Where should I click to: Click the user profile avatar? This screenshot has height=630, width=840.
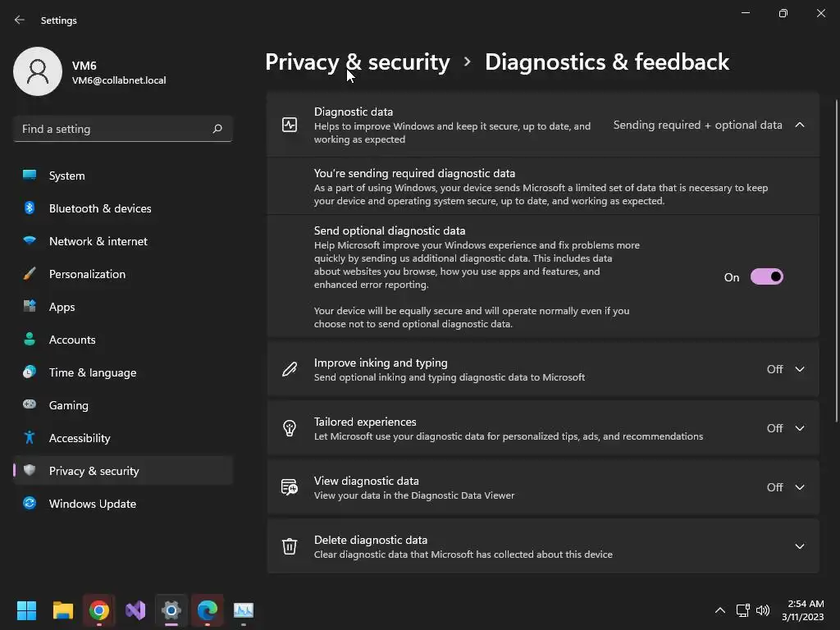click(38, 71)
